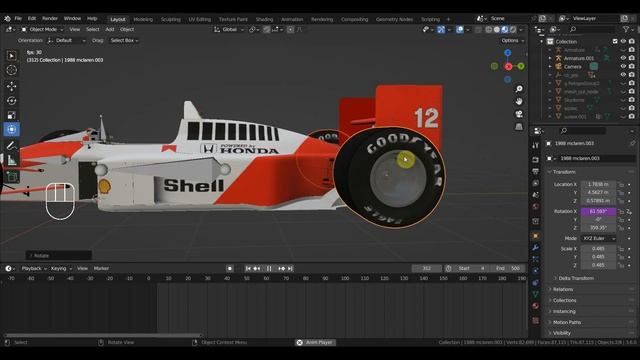640x360 pixels.
Task: Expand the Instancing panel
Action: (563, 311)
